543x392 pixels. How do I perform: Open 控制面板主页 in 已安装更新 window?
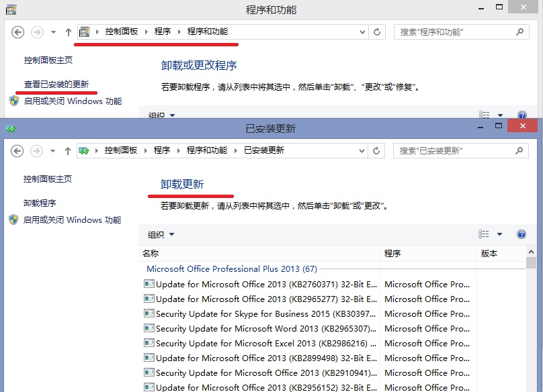coord(48,179)
